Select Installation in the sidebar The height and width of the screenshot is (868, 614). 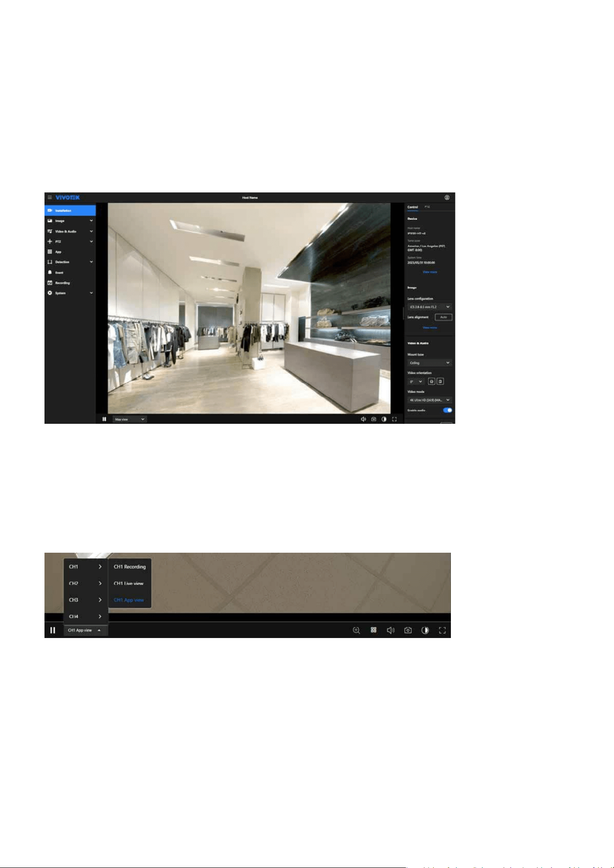point(70,211)
